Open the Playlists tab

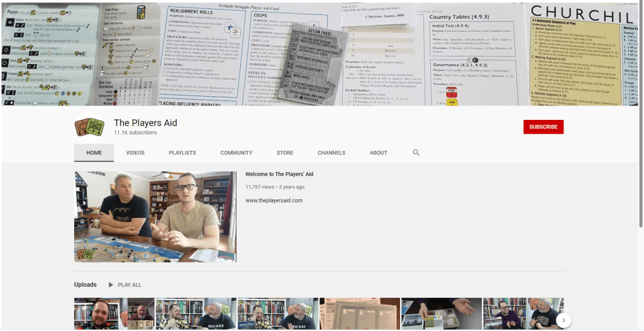click(182, 153)
